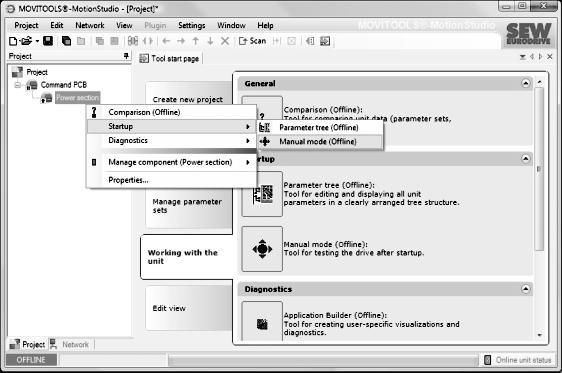Pin the Project panel with pushpin icon

[x=126, y=56]
